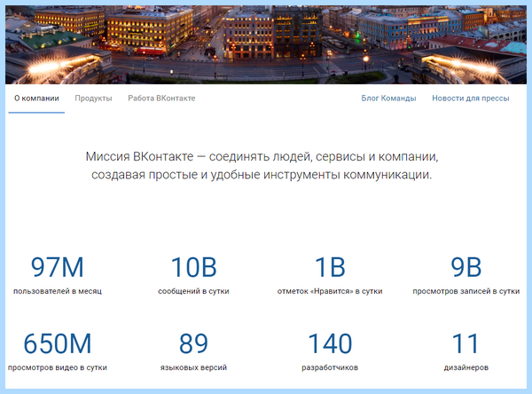This screenshot has width=532, height=394.
Task: Click the «89» statistic number
Action: 193,343
